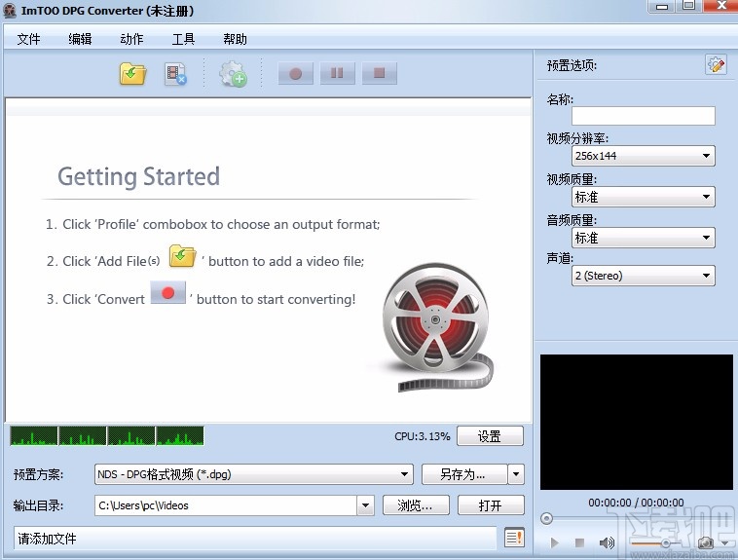Click the Add File folder toolbar icon
Image resolution: width=738 pixels, height=560 pixels.
tap(132, 74)
